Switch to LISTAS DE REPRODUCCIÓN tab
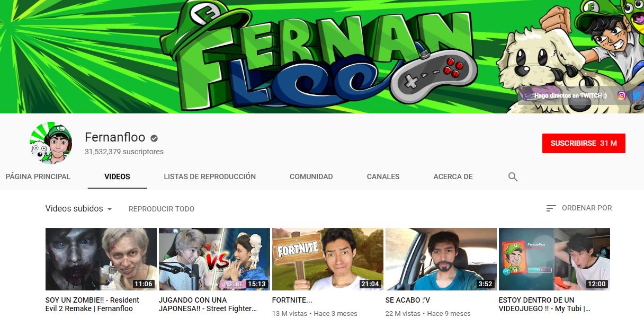Viewport: 644px width, 318px height. (x=210, y=176)
